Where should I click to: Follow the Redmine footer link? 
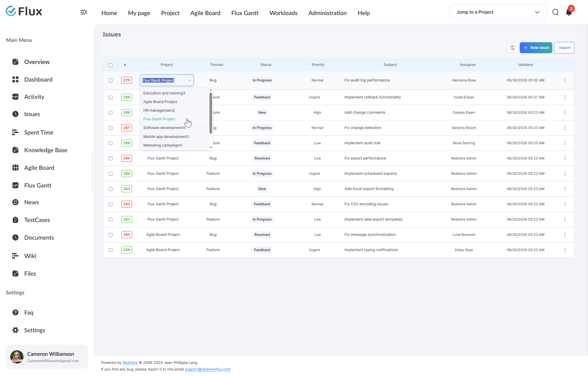(130, 363)
